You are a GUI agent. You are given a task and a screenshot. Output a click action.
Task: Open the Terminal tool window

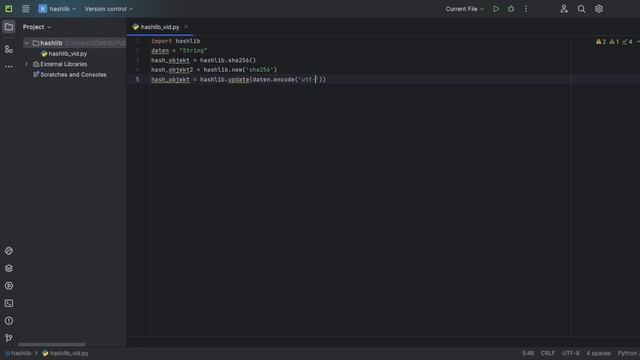pos(9,303)
